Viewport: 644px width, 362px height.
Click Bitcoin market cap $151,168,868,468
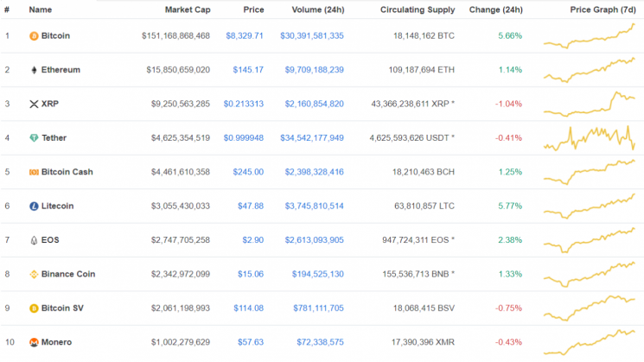[x=175, y=36]
